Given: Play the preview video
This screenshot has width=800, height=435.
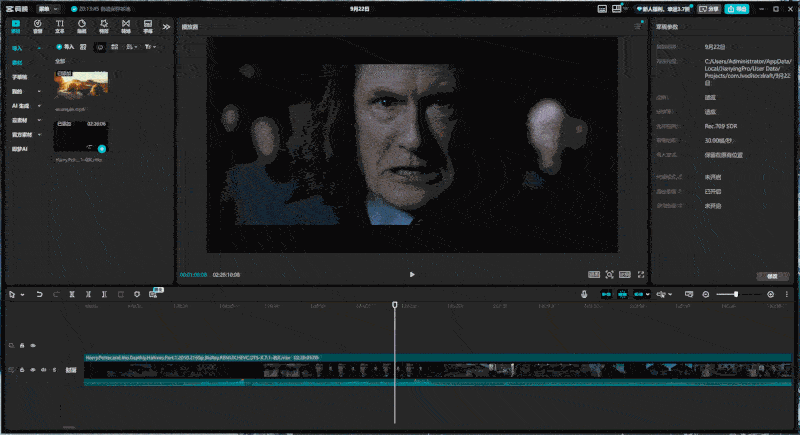Looking at the screenshot, I should pyautogui.click(x=412, y=274).
